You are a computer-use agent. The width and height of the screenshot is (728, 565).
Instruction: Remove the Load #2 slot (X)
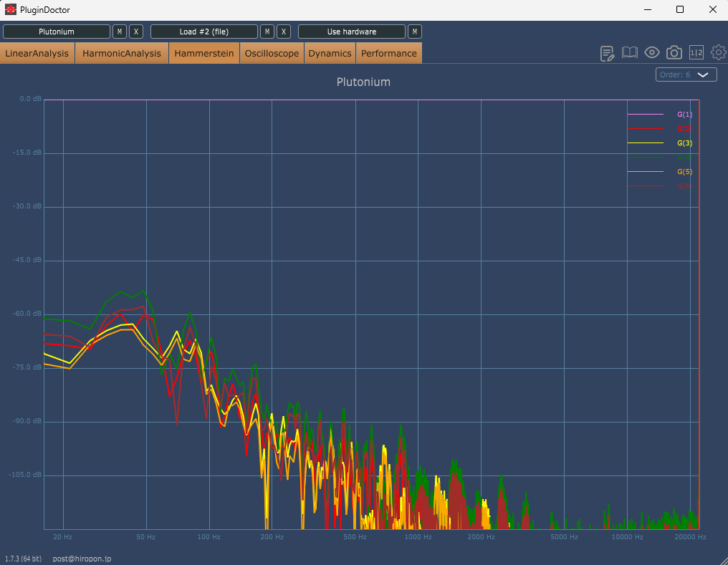[284, 32]
